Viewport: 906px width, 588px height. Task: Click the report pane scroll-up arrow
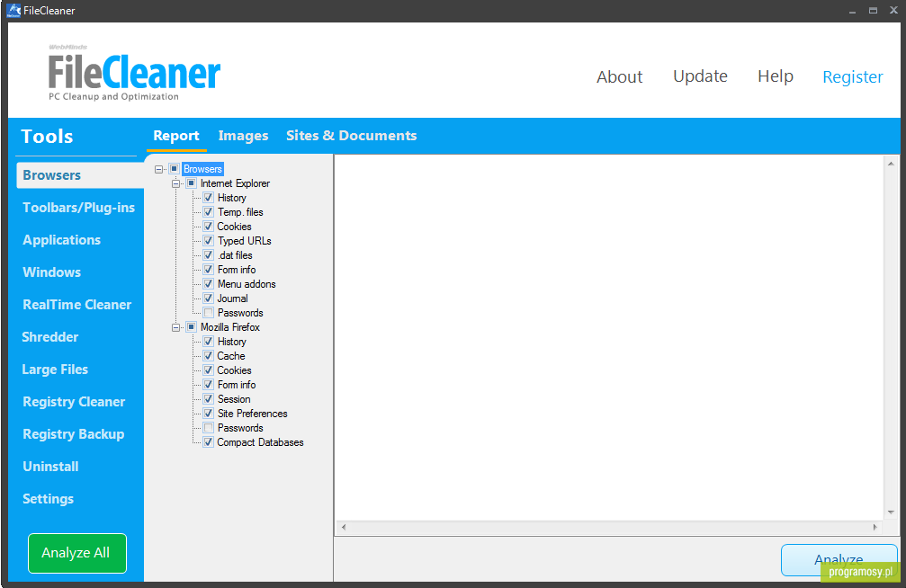[891, 164]
